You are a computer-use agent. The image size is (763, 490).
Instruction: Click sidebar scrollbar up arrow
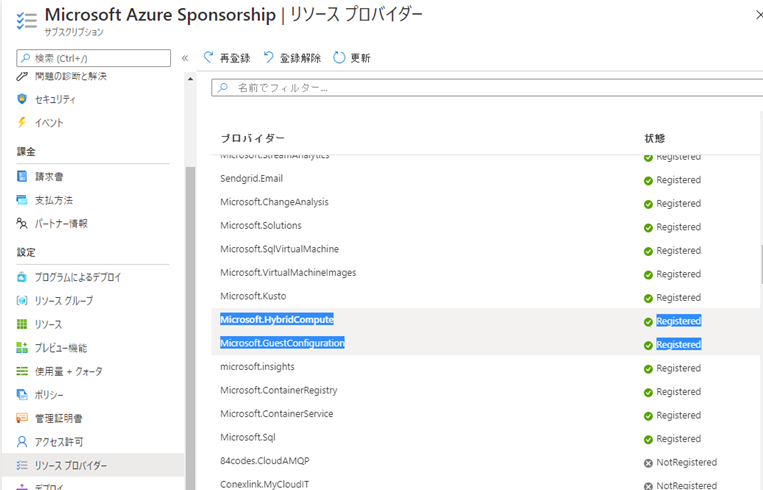(190, 79)
